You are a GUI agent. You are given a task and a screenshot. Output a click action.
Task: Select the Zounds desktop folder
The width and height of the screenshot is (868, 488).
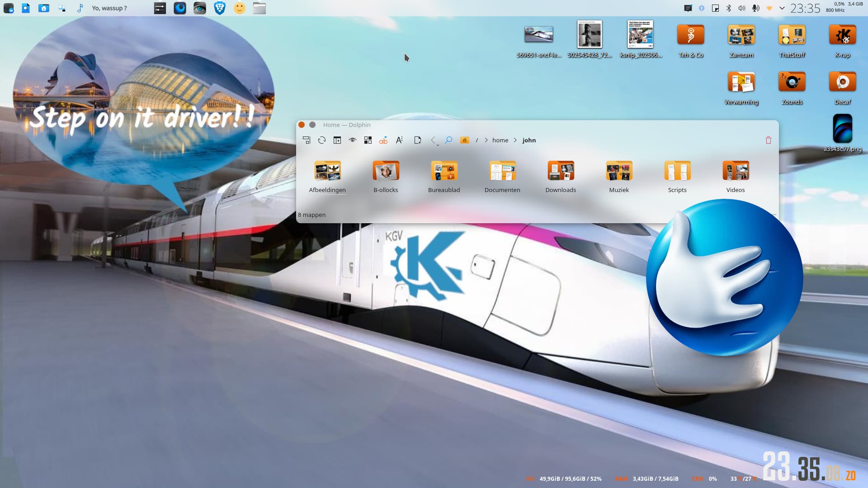pos(792,88)
